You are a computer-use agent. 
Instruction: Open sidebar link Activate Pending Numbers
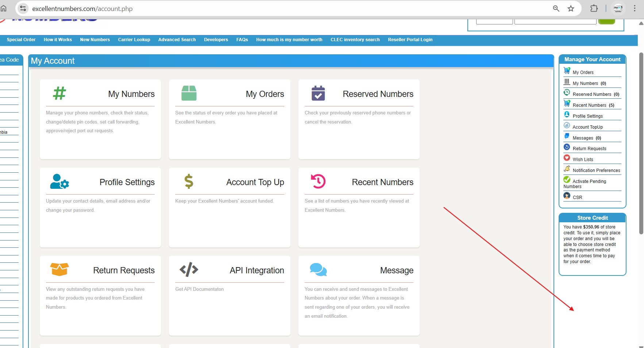tap(585, 184)
